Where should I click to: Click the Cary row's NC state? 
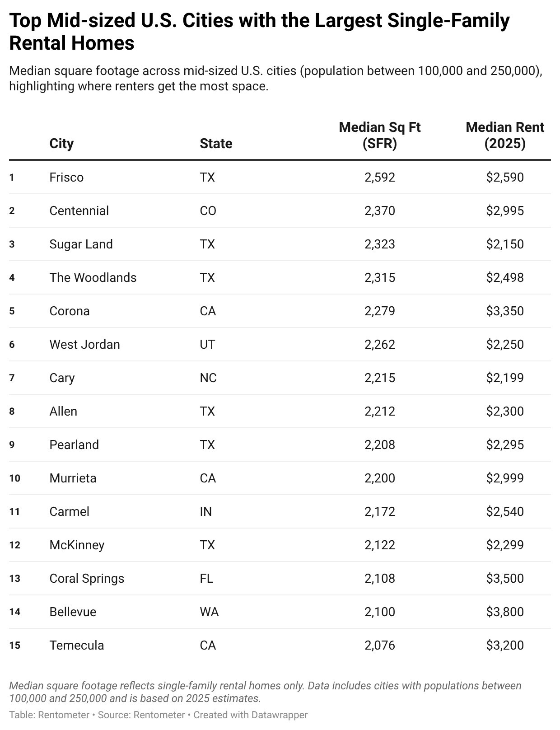[x=208, y=378]
